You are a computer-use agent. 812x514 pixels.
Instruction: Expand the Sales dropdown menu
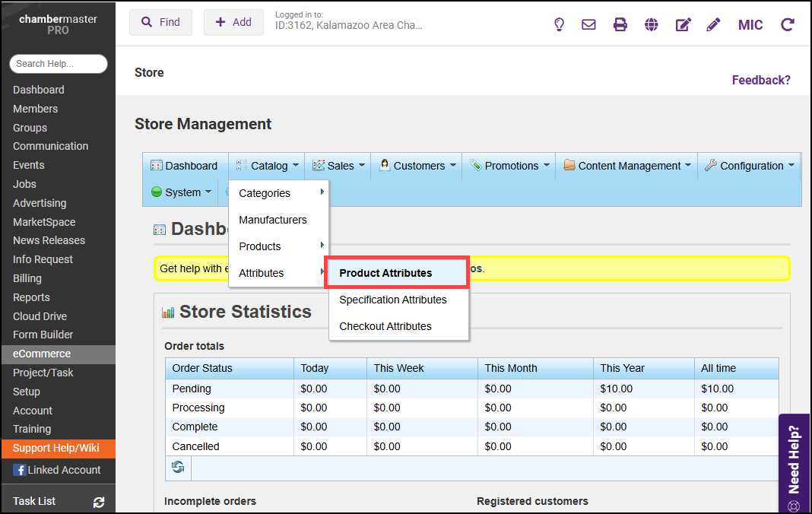click(x=339, y=166)
